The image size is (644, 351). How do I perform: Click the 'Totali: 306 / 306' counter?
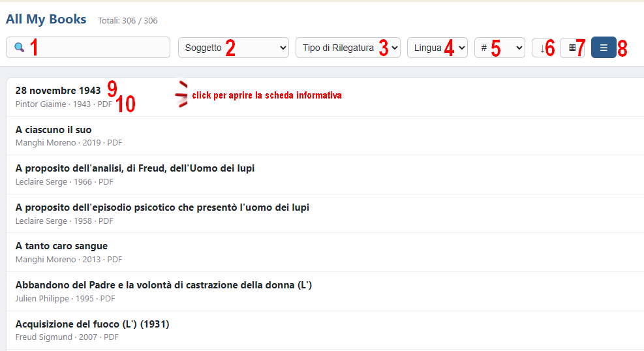click(x=128, y=20)
